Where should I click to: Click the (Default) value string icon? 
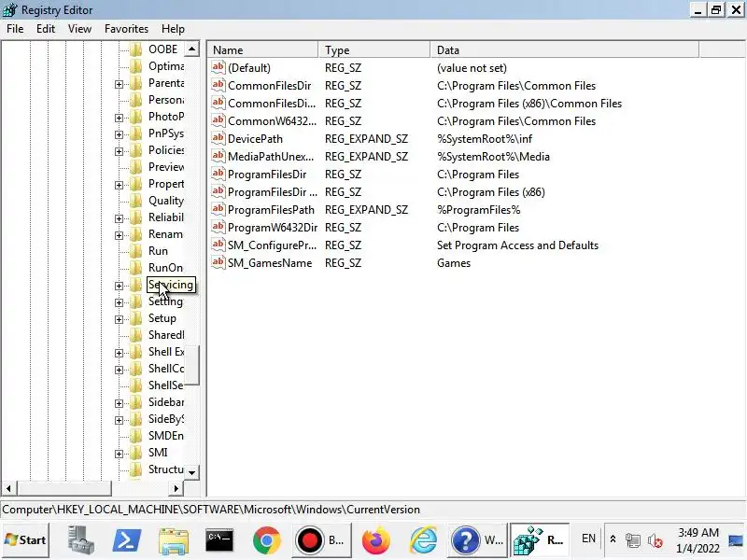coord(218,67)
